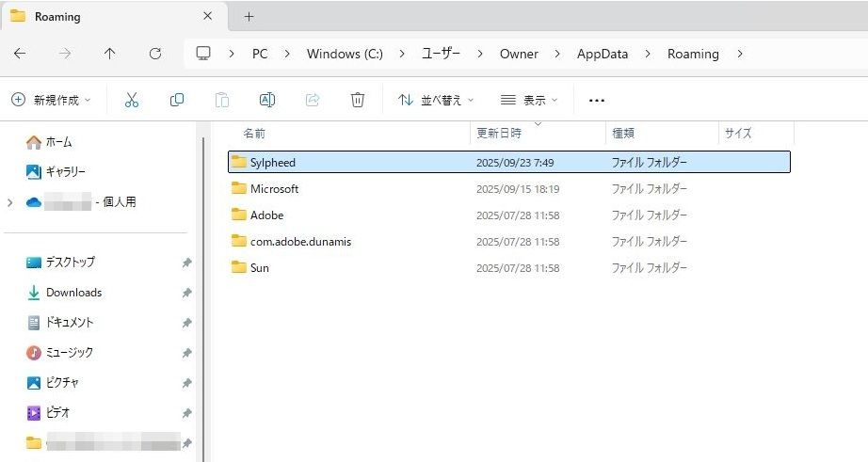Select the com.adobe.dunamis folder
Viewport: 868px width, 462px height.
tap(300, 242)
